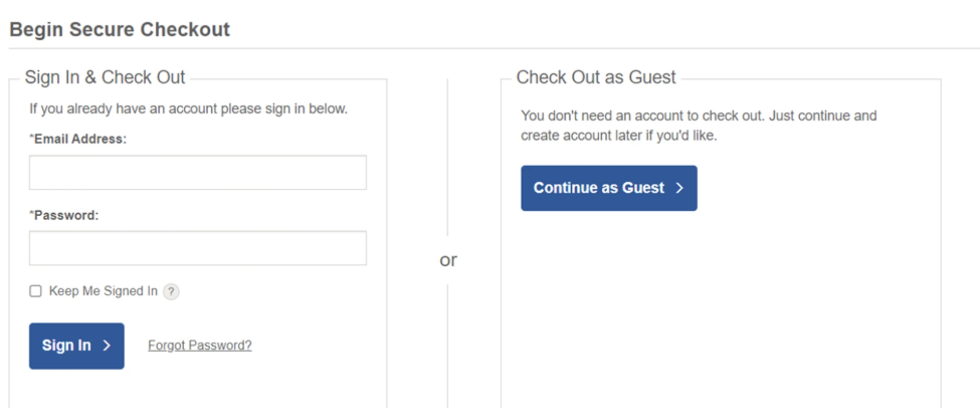Click the Sign In button
The height and width of the screenshot is (408, 980).
[x=76, y=346]
